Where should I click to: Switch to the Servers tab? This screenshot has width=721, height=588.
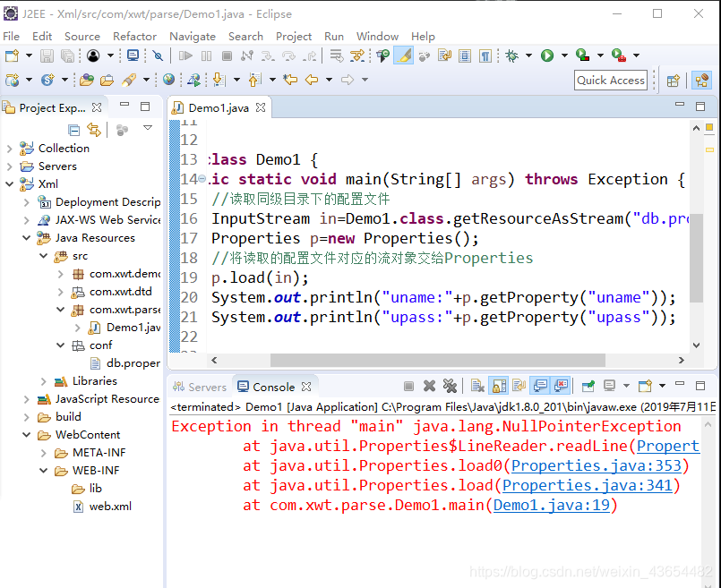(200, 388)
